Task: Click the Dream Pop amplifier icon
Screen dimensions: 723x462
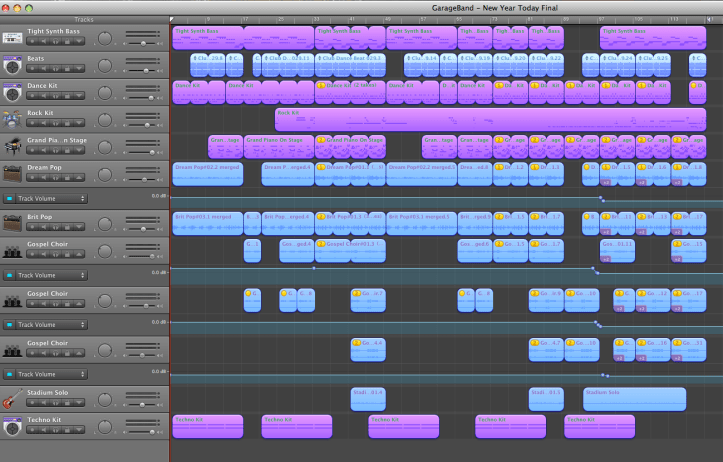Action: 12,174
